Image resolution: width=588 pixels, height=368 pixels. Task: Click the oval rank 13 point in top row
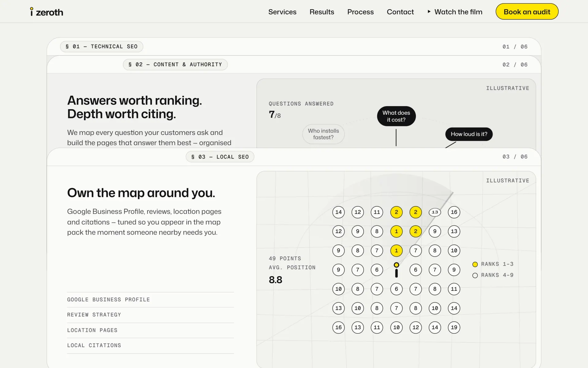(435, 212)
